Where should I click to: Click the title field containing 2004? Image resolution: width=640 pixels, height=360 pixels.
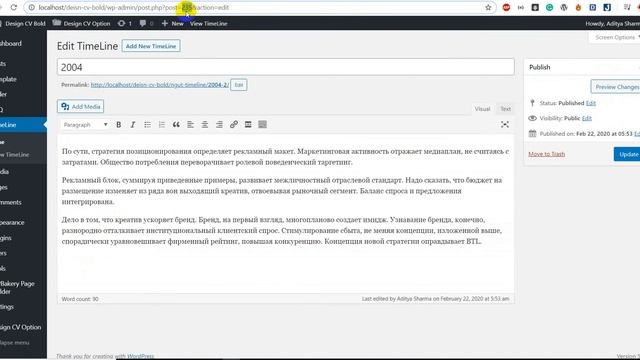coord(286,67)
